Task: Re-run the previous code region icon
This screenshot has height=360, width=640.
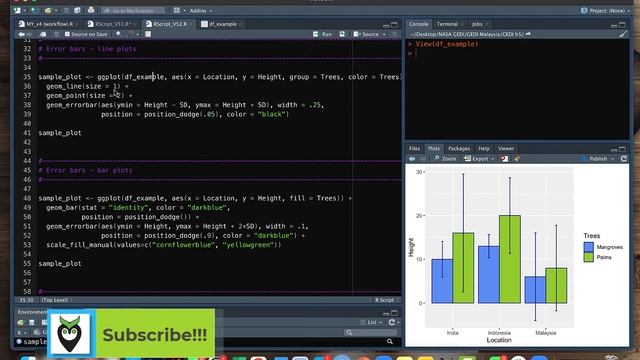Action: [x=342, y=34]
